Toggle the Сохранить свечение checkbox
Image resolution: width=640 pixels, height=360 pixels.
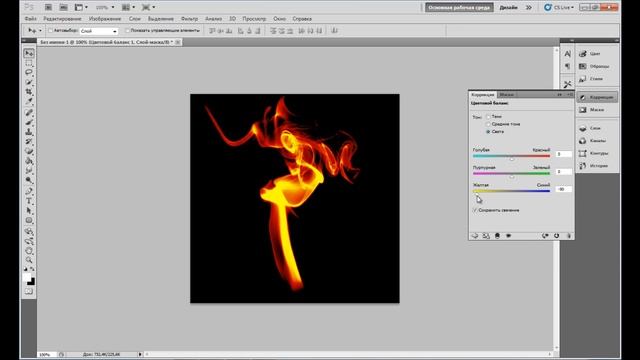(475, 210)
